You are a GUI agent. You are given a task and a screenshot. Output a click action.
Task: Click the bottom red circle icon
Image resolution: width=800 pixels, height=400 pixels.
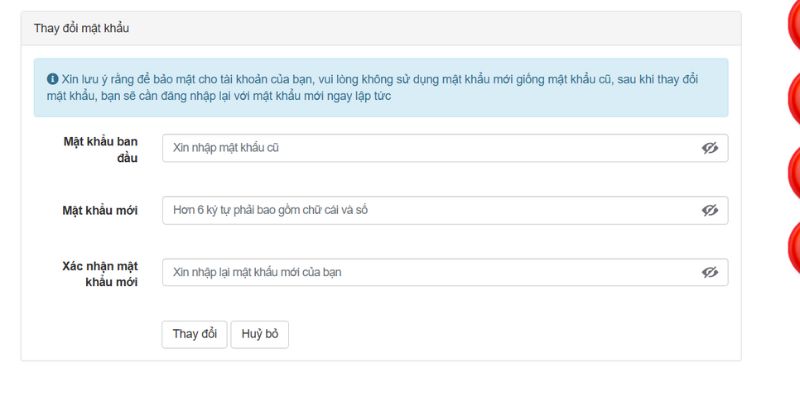[x=793, y=246]
